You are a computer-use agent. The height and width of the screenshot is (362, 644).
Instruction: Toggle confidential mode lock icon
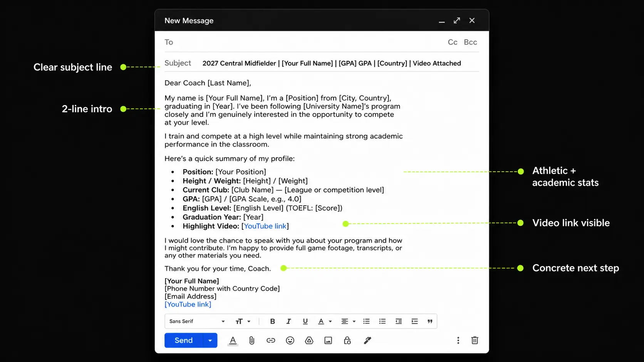point(347,340)
